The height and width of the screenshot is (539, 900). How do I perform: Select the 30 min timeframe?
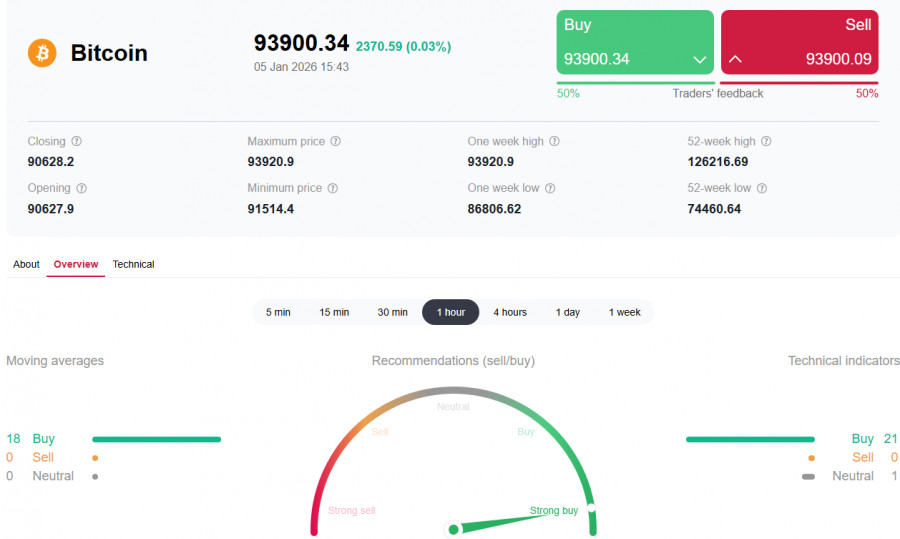(393, 312)
